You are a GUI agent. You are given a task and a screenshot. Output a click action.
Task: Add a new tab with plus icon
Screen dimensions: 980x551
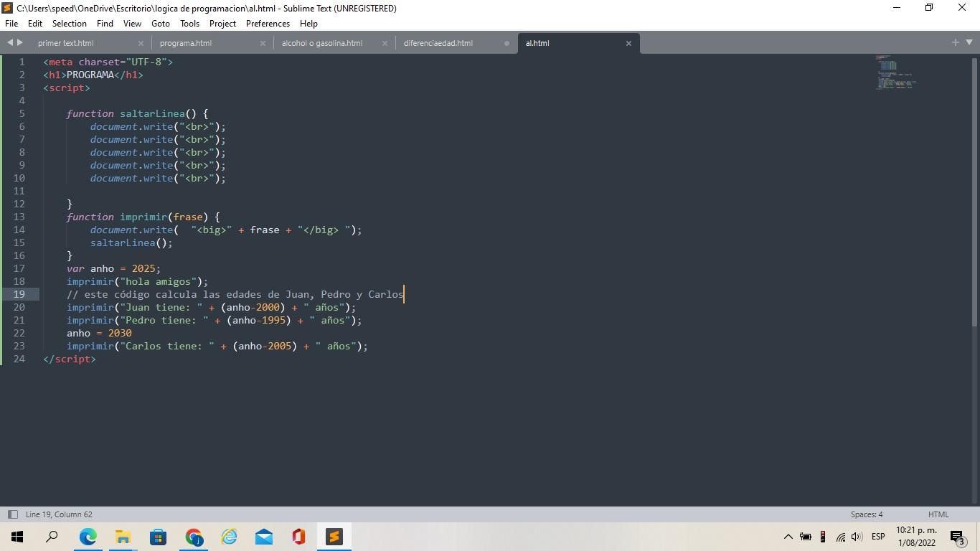(x=956, y=43)
